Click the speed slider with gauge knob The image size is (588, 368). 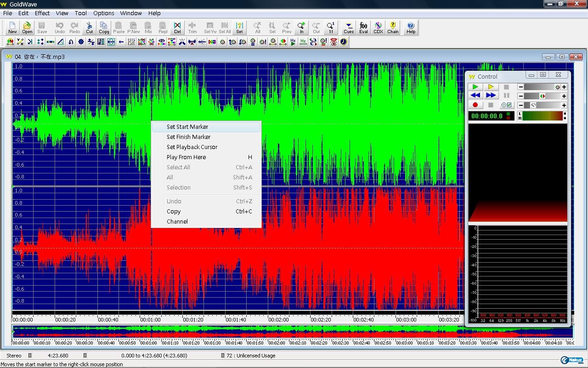[x=542, y=105]
